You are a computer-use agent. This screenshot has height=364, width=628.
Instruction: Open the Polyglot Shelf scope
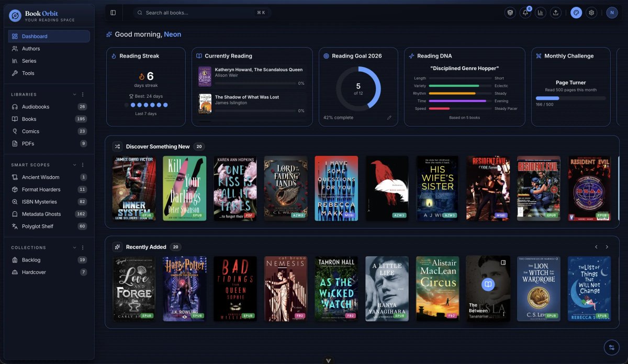click(49, 226)
